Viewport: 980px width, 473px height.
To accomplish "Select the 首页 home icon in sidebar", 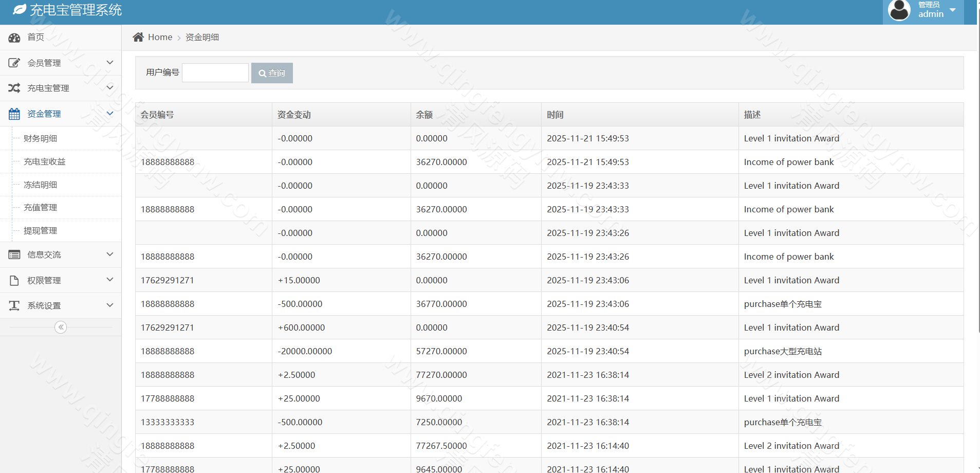I will click(14, 38).
